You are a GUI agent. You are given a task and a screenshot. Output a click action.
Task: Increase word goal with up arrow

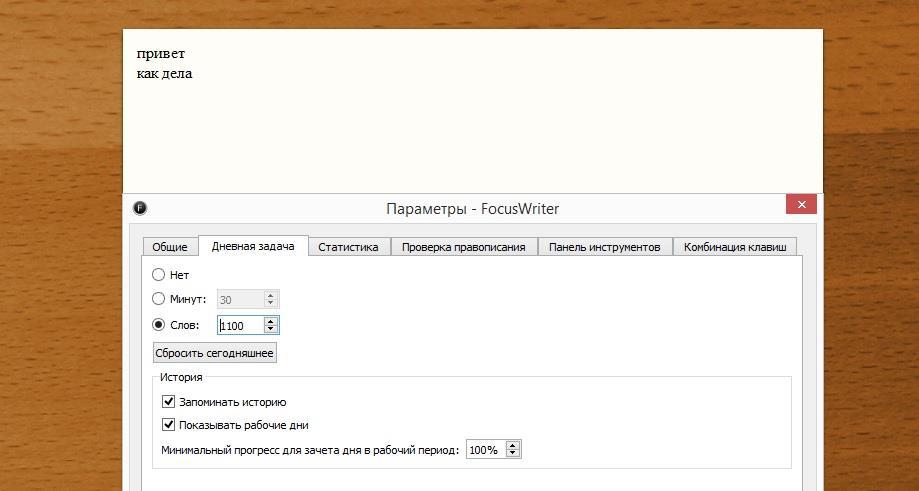coord(270,321)
